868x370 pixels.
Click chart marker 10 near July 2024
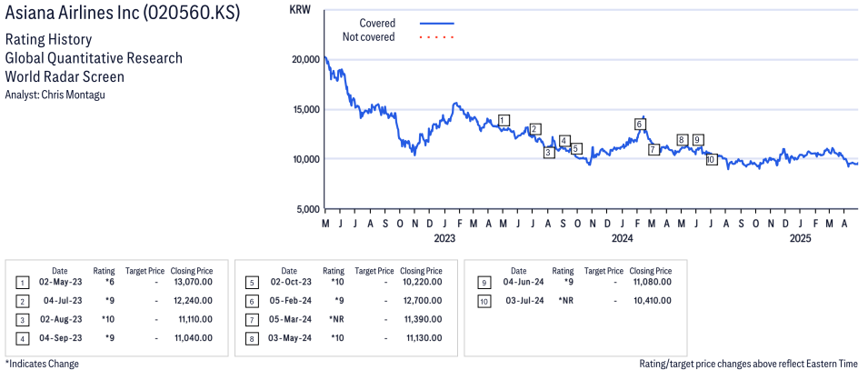tap(712, 159)
